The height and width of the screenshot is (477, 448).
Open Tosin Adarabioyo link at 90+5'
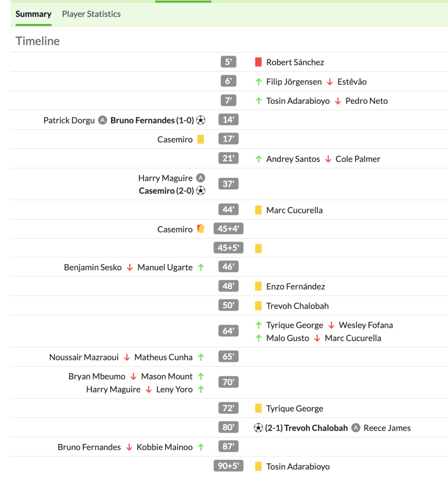[298, 466]
